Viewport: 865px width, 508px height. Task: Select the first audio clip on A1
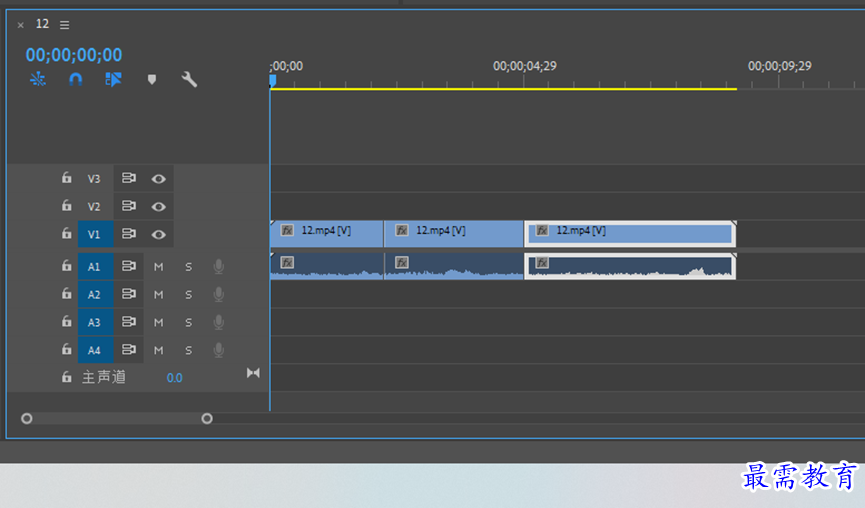point(327,266)
